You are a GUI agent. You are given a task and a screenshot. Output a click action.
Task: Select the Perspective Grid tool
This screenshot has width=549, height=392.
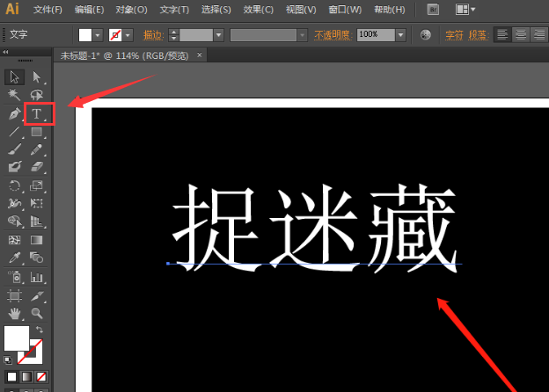click(37, 221)
